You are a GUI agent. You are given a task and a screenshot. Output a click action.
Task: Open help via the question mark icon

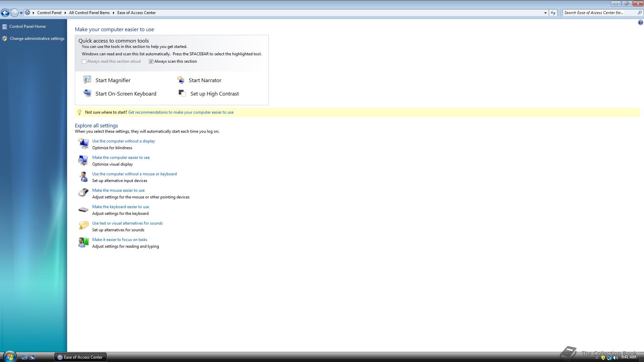tap(640, 22)
